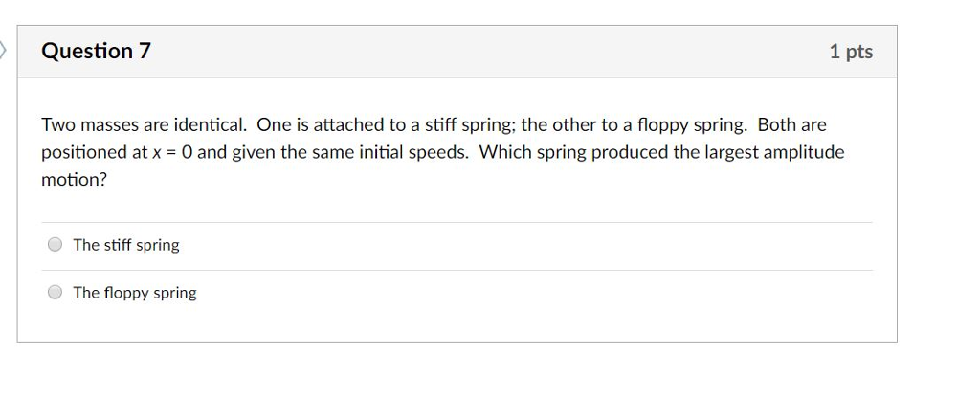The height and width of the screenshot is (398, 980).
Task: Click the arrow marker left of Question 7
Action: pyautogui.click(x=3, y=50)
